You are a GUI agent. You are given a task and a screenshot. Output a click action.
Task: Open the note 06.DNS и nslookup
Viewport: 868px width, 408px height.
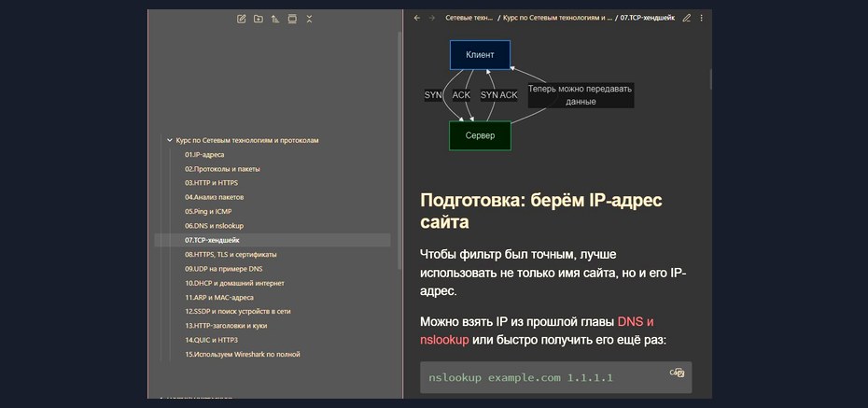(x=215, y=226)
